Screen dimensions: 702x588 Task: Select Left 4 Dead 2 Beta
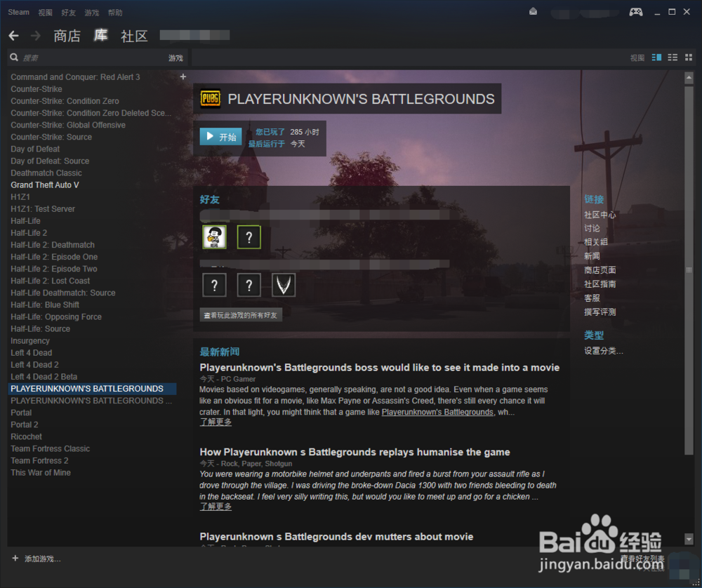[x=44, y=377]
